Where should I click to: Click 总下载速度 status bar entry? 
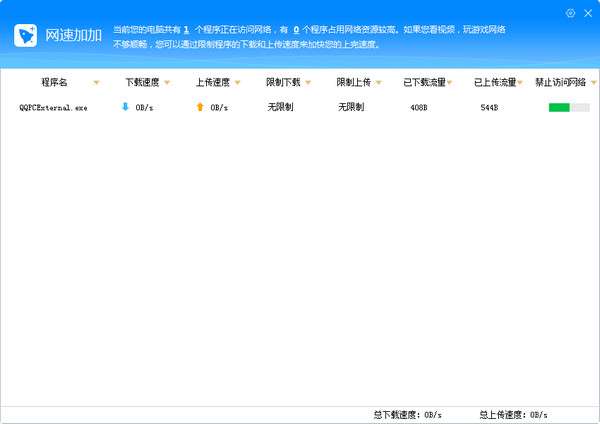tap(408, 415)
